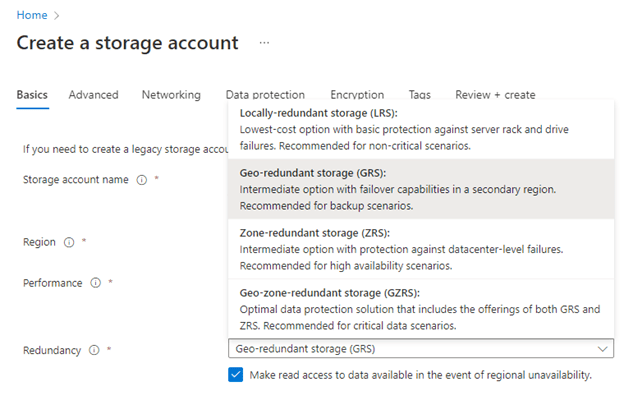Go to Review + create tab
Image resolution: width=624 pixels, height=414 pixels.
point(495,95)
